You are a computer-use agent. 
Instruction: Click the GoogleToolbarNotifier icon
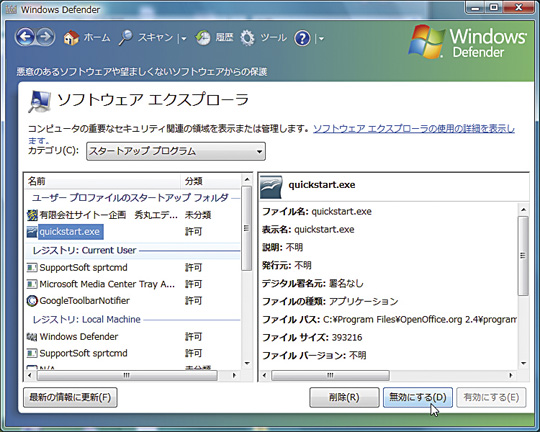pos(32,301)
